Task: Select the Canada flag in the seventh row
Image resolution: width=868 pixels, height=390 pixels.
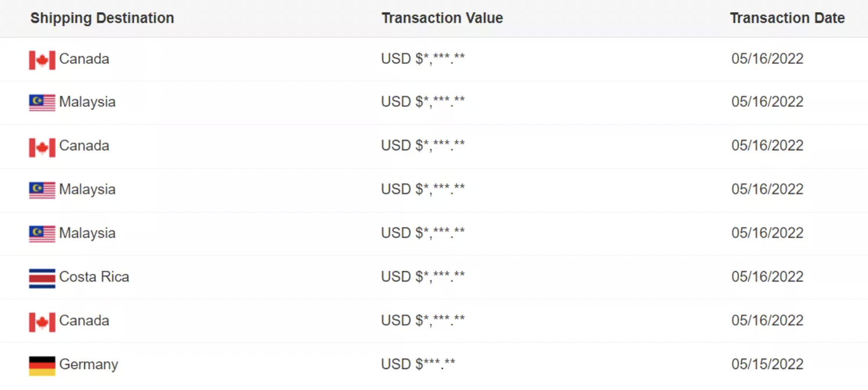Action: coord(42,322)
